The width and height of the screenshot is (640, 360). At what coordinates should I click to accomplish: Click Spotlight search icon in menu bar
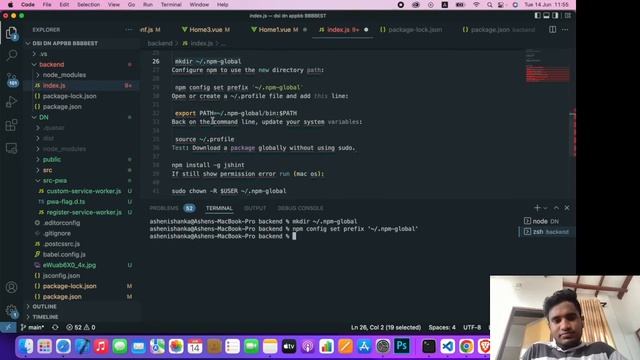pos(489,5)
